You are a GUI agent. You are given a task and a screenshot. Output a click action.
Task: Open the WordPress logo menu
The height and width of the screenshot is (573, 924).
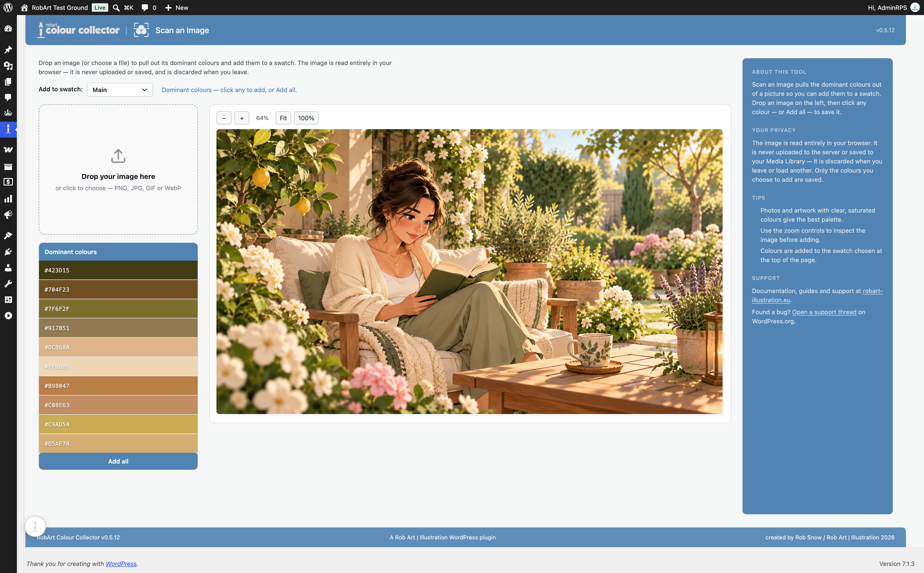tap(8, 8)
